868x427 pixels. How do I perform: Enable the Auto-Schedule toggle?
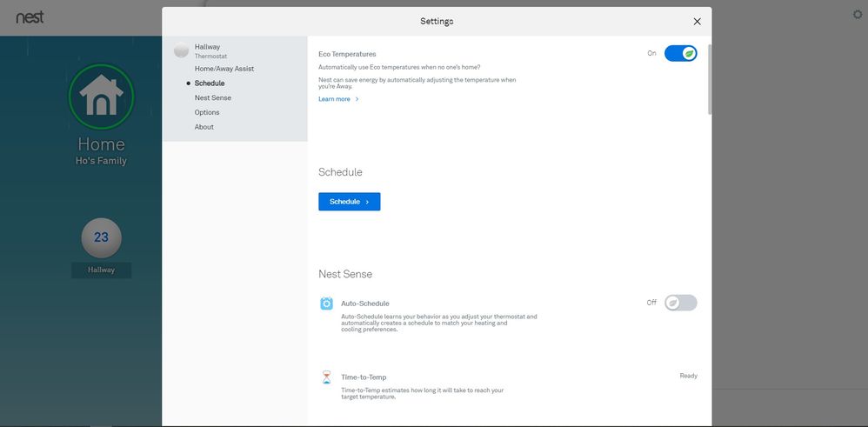pyautogui.click(x=680, y=303)
